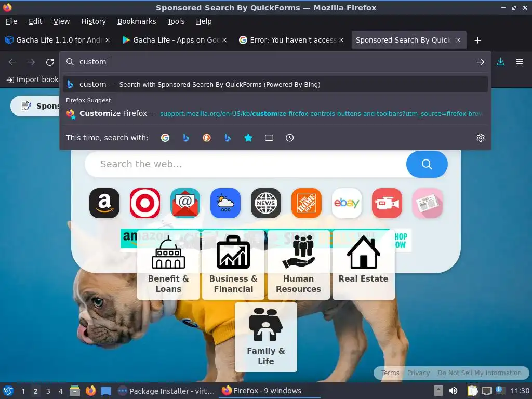Screen dimensions: 532x399
Task: Select 'custom' search suggestion row
Action: coord(275,85)
